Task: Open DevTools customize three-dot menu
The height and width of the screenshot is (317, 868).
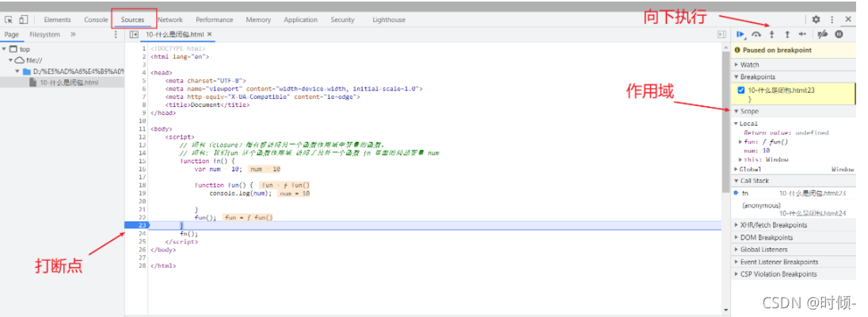Action: (832, 19)
